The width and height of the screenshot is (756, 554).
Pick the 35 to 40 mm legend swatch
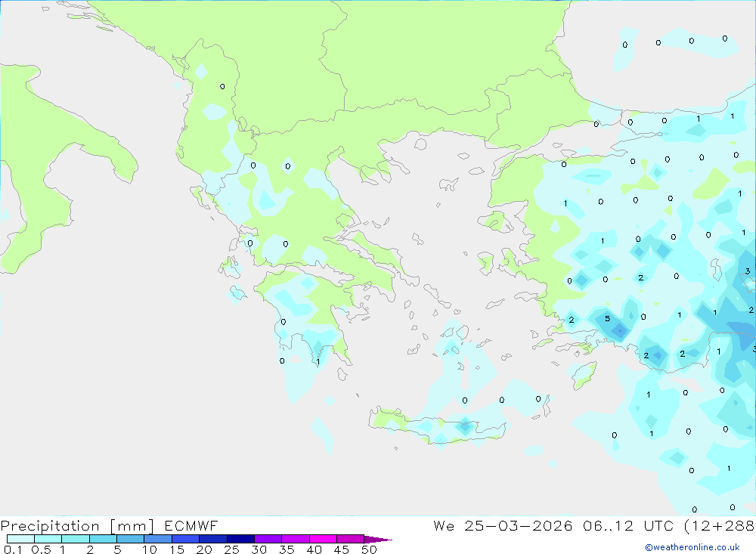(x=296, y=539)
